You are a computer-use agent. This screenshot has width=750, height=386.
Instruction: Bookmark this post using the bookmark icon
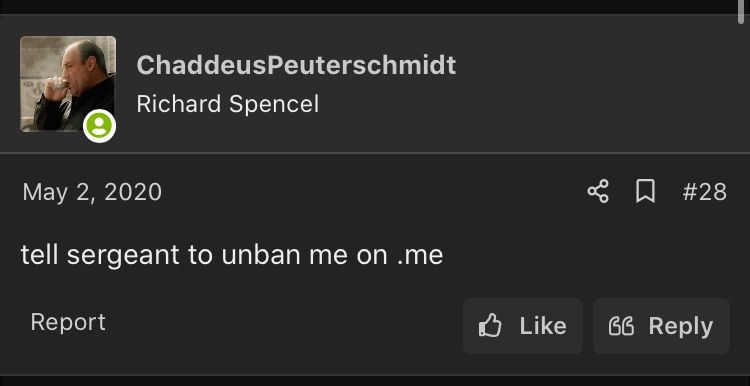[x=645, y=191]
